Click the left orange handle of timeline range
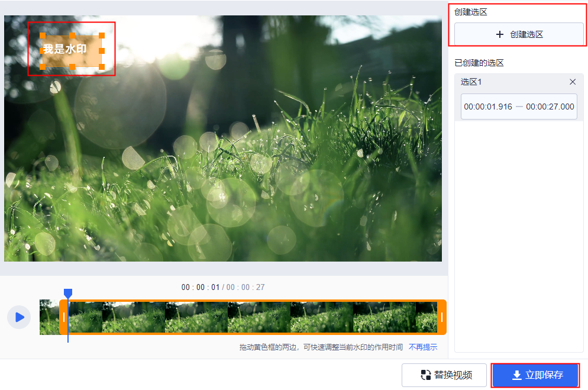This screenshot has width=588, height=390. [x=64, y=317]
